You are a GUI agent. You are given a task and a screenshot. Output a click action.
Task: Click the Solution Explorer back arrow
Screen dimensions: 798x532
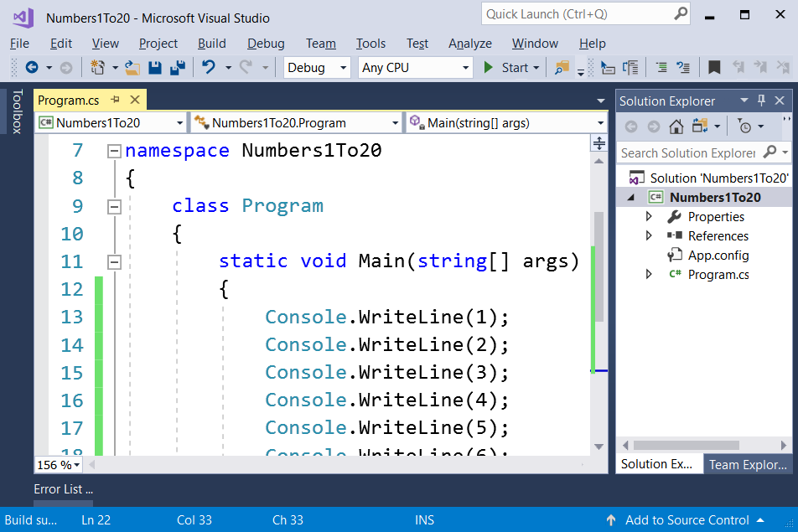click(x=631, y=127)
